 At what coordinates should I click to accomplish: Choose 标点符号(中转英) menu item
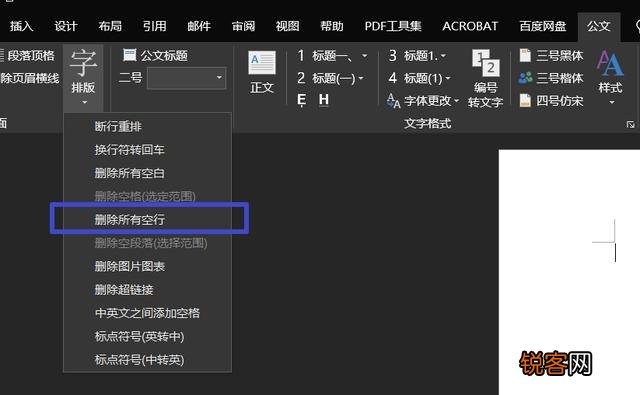coord(148,360)
